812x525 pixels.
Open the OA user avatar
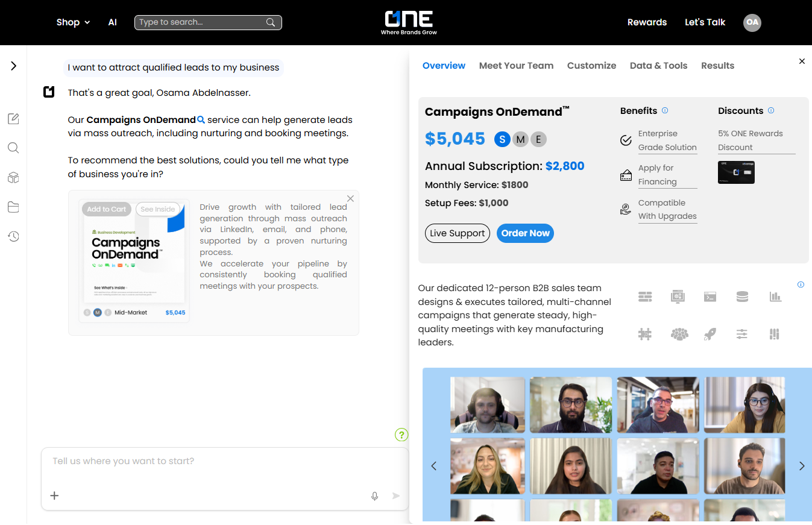(752, 22)
